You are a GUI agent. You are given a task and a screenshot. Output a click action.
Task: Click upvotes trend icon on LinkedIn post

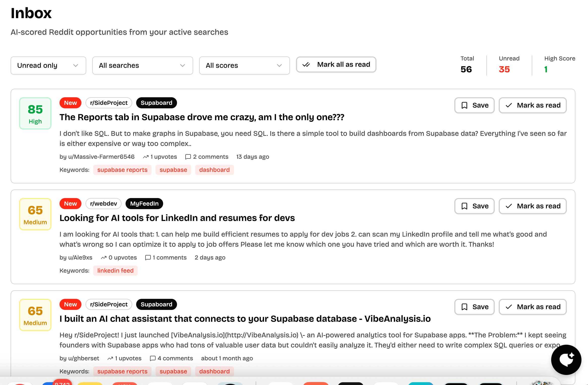click(x=104, y=258)
